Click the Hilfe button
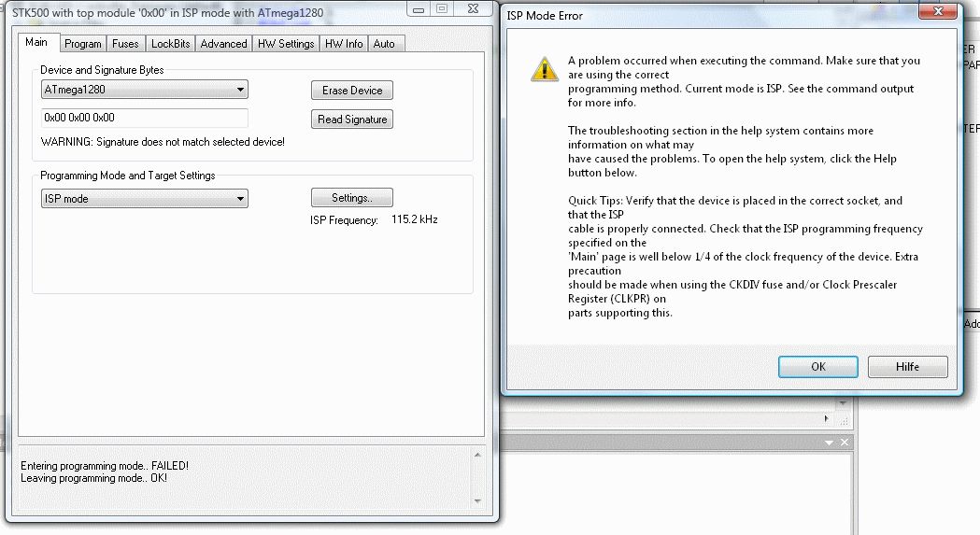The height and width of the screenshot is (535, 980). (907, 367)
